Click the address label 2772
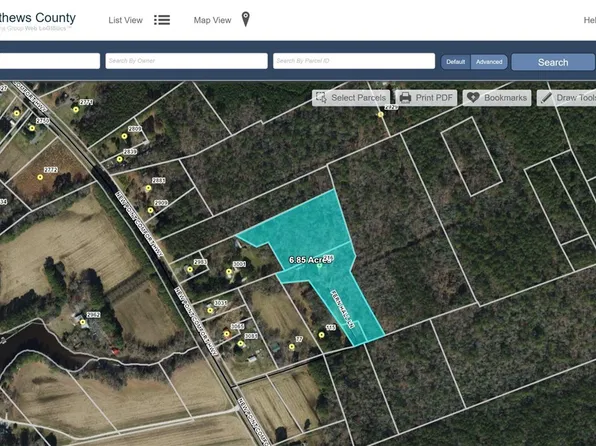This screenshot has width=596, height=446. pos(51,170)
